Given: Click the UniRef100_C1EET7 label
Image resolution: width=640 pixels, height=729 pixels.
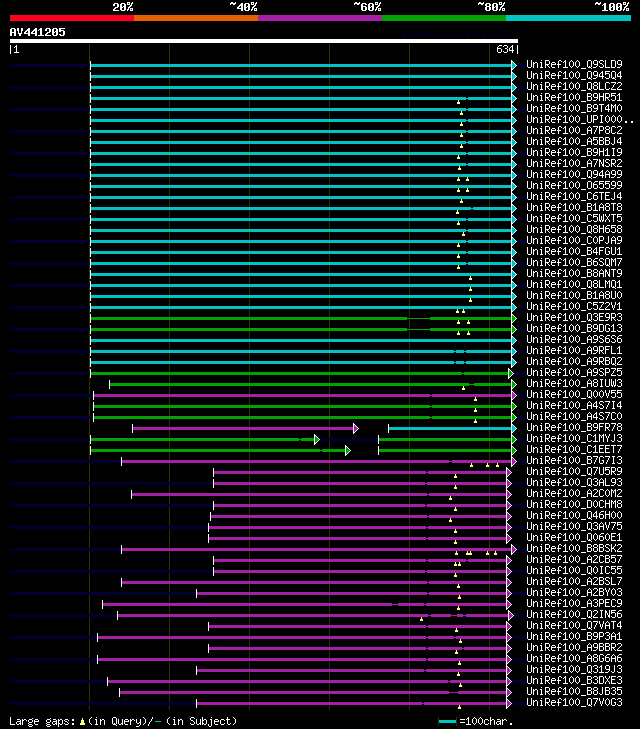Looking at the screenshot, I should pos(574,450).
